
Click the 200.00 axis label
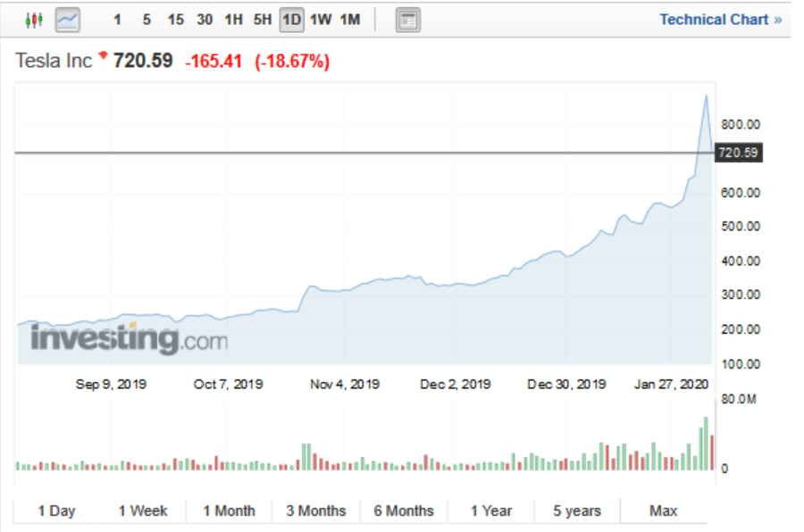coord(741,329)
